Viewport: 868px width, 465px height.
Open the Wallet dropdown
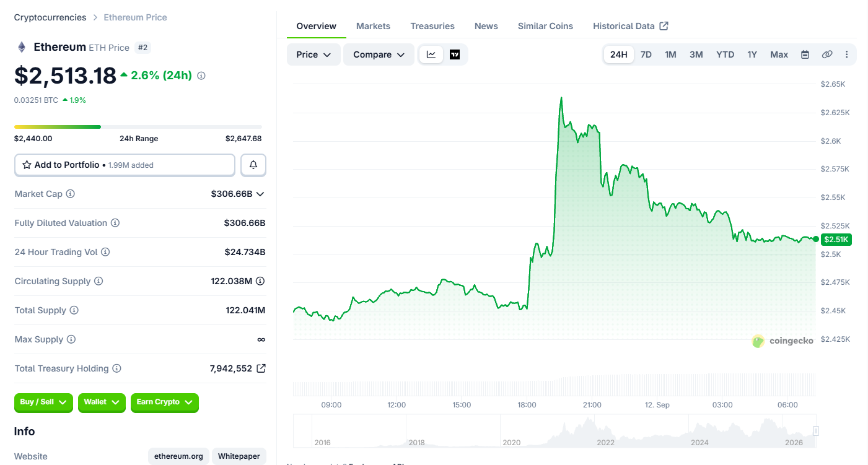click(x=102, y=402)
